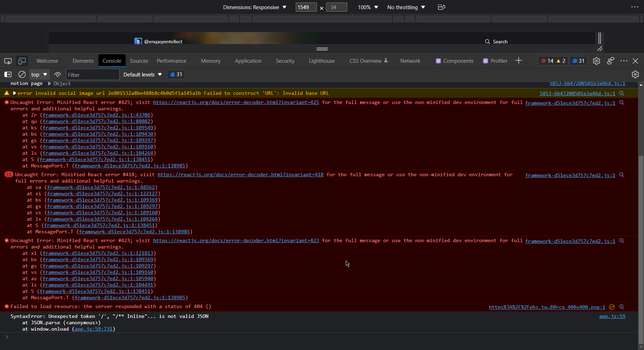Image resolution: width=644 pixels, height=350 pixels.
Task: Click the viewport bottom resize handle bar
Action: pos(322,49)
